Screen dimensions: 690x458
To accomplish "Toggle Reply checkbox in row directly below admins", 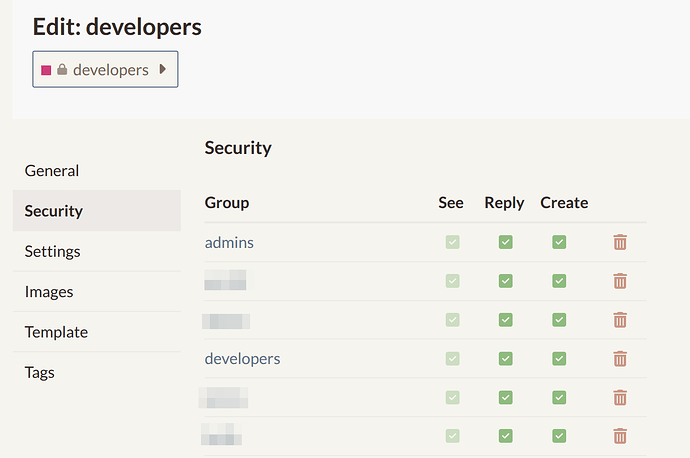I will coord(506,281).
